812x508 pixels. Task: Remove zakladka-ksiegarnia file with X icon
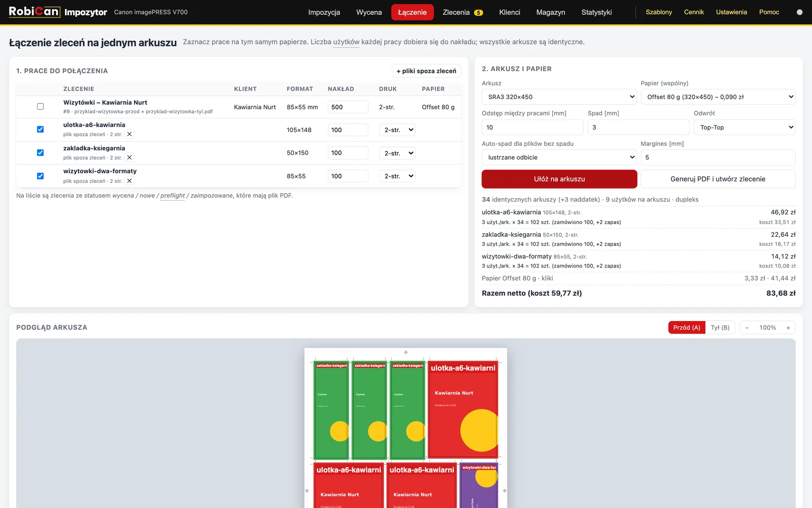tap(129, 157)
